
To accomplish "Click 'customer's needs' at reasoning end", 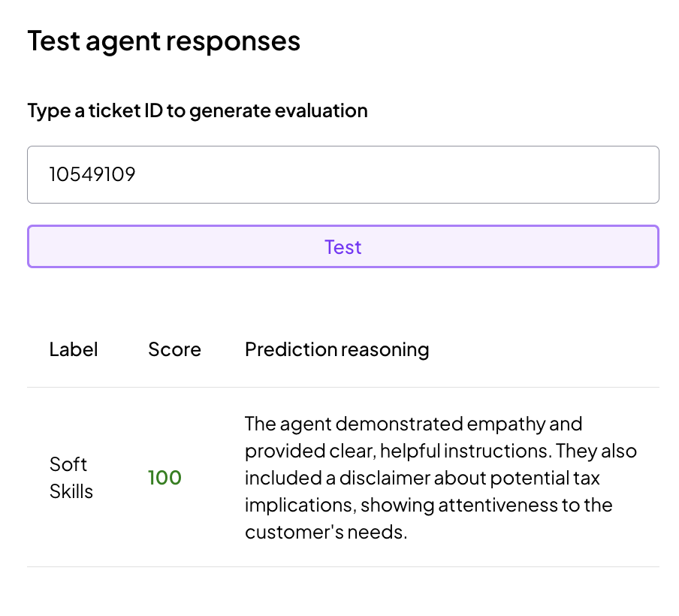I will click(x=326, y=532).
